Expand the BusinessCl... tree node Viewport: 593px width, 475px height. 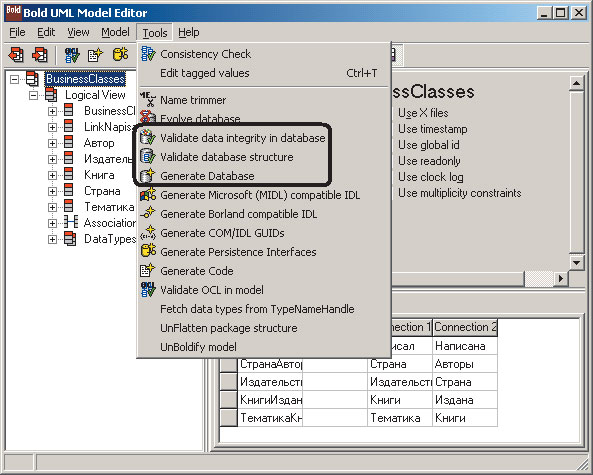(x=52, y=111)
